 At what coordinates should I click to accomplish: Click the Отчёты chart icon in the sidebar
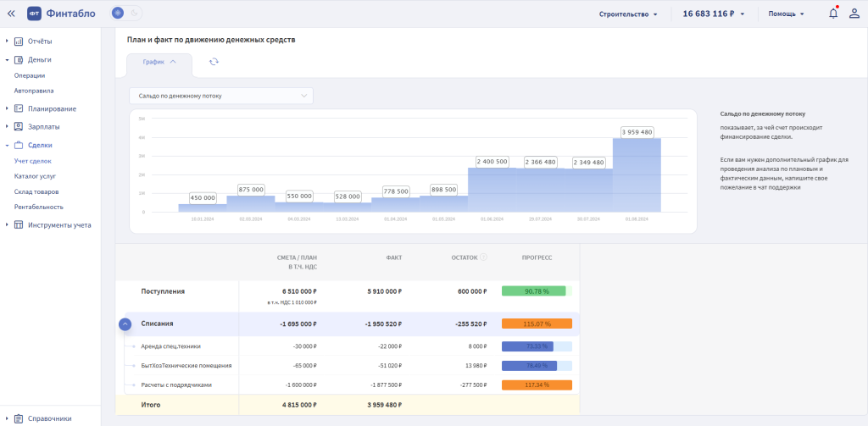click(19, 41)
